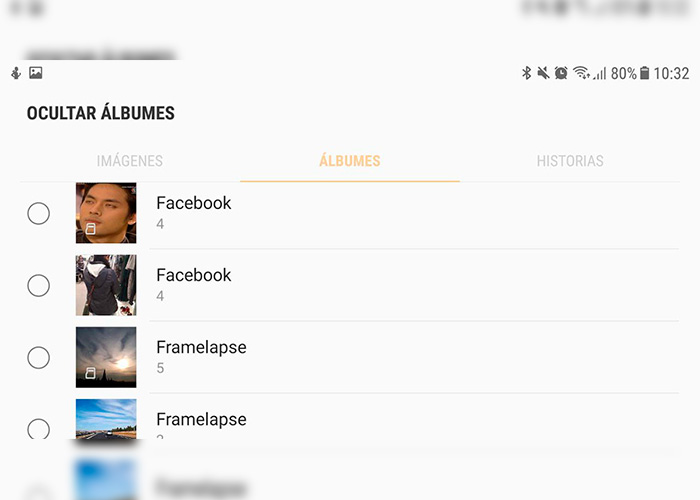Image resolution: width=700 pixels, height=500 pixels.
Task: Tap the blue sky road Framelapse thumbnail
Action: click(106, 419)
